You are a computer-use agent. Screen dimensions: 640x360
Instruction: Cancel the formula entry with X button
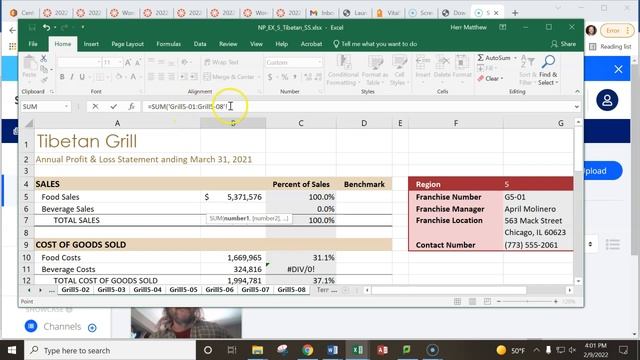click(x=95, y=107)
